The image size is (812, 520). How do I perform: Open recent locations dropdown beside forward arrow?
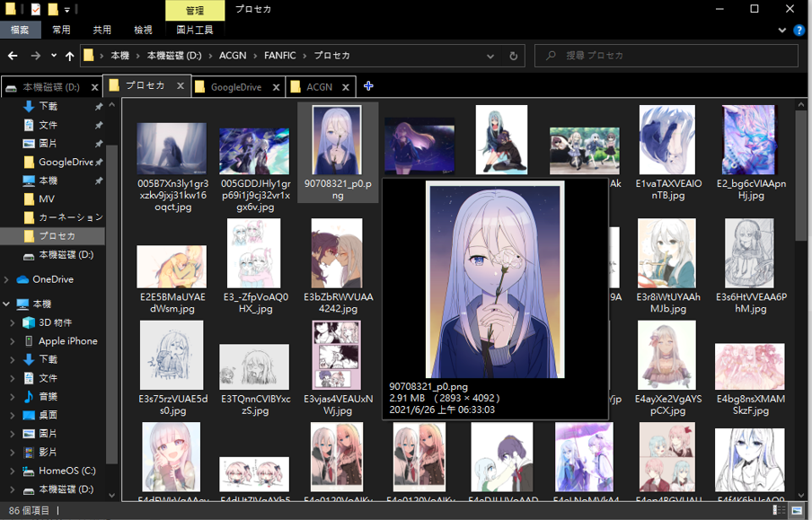53,56
